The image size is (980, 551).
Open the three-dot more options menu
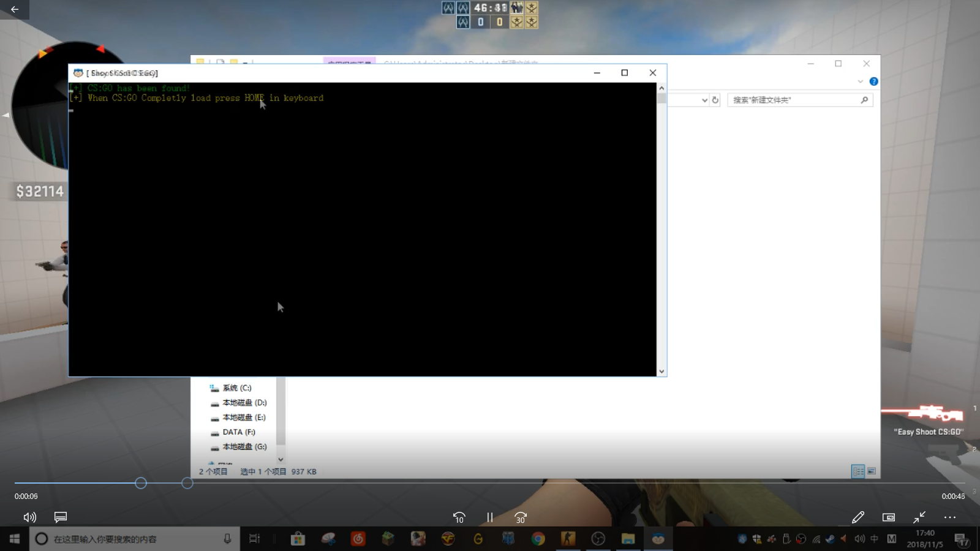[x=950, y=517]
